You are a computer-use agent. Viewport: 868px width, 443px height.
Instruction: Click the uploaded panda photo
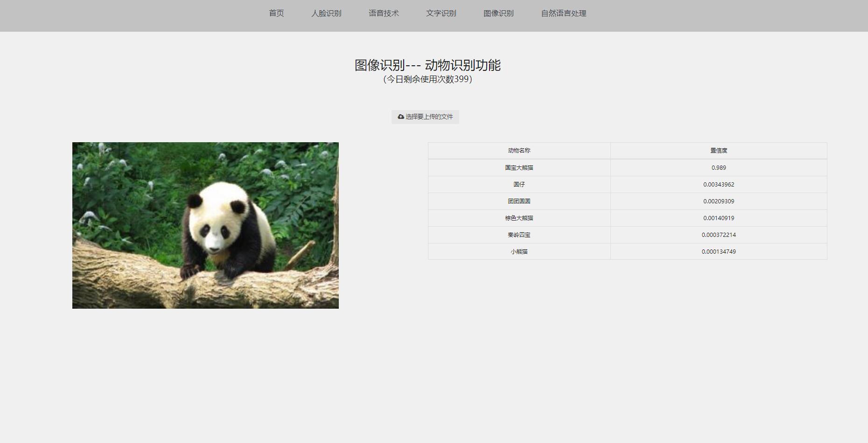(205, 225)
